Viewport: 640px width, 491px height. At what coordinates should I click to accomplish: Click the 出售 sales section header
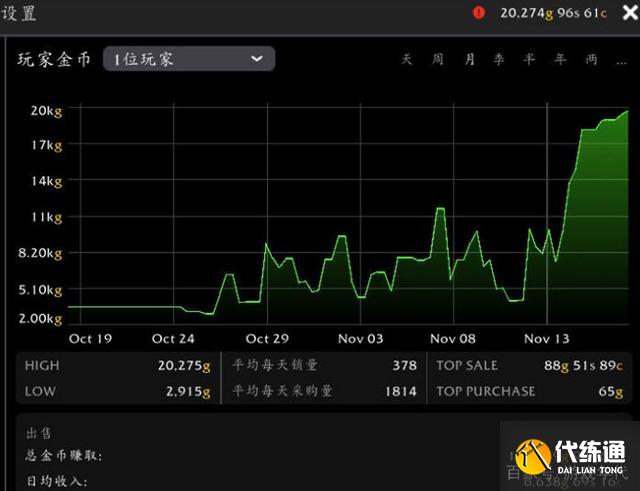(x=39, y=433)
